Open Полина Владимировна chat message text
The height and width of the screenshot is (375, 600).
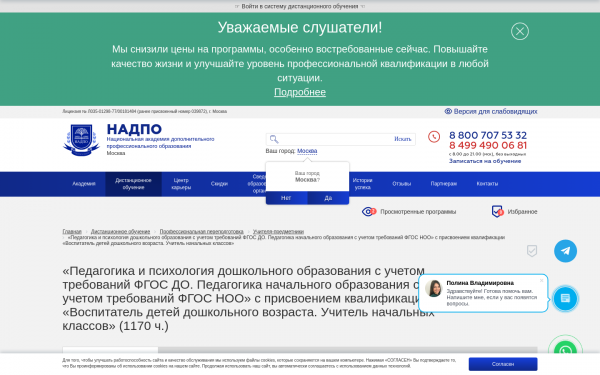(492, 297)
